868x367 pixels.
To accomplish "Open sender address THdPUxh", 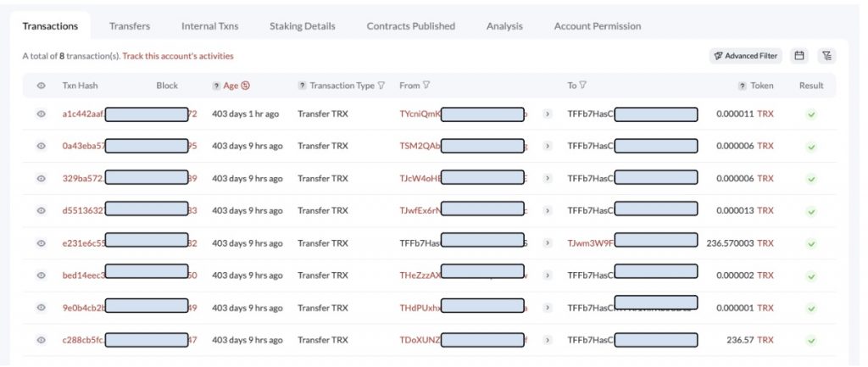I will pyautogui.click(x=420, y=308).
